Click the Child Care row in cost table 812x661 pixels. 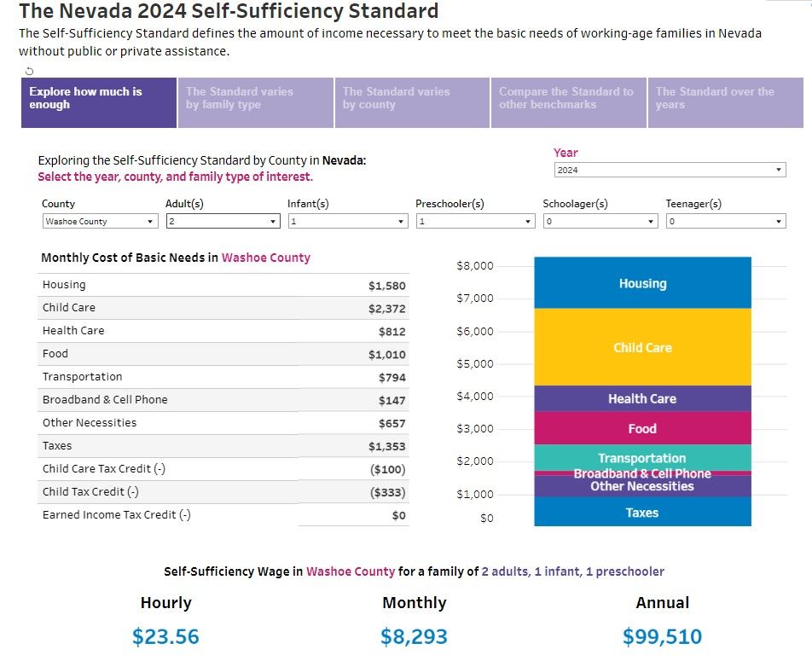[x=223, y=308]
